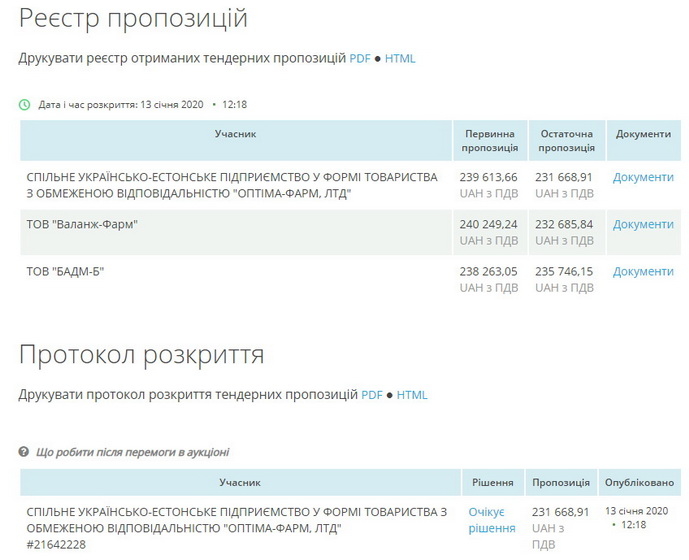
Task: Click the 'Реєстр пропозицій' heading
Action: pos(133,18)
